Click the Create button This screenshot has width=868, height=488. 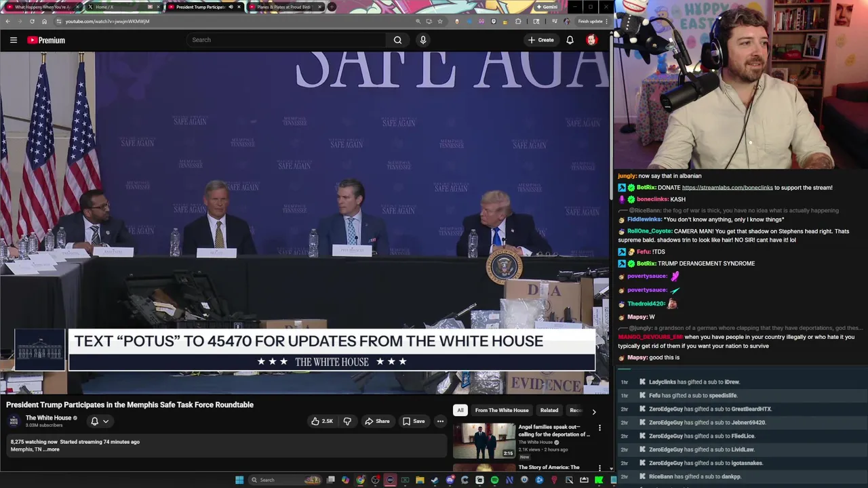coord(541,40)
